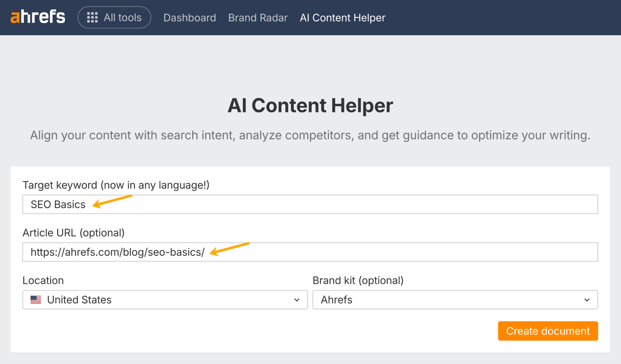Click the chevron on the Location selector
Viewport: 621px width, 364px height.
pyautogui.click(x=297, y=300)
